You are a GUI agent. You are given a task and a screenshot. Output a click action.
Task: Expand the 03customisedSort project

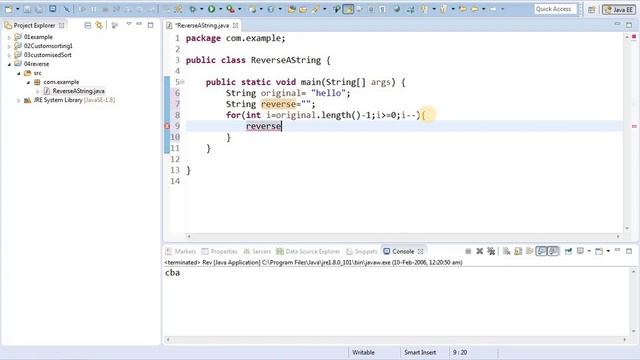click(9, 55)
